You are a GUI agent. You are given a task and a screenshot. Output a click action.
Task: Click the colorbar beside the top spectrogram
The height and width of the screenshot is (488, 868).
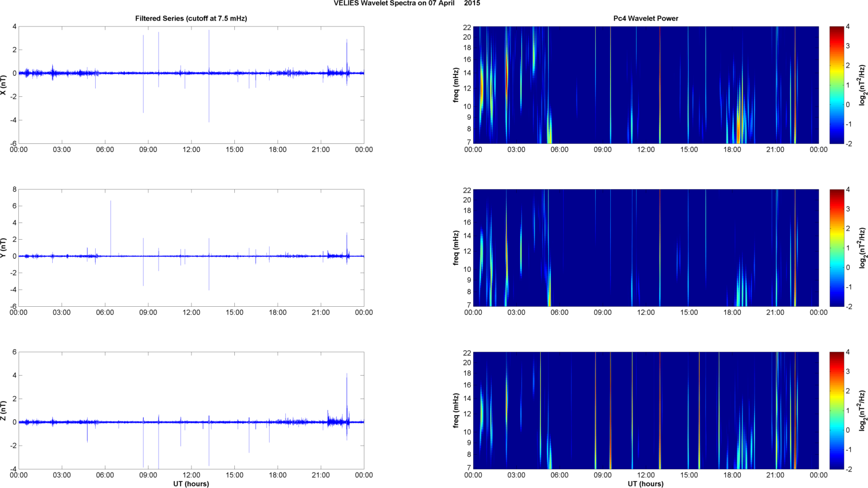pos(836,85)
